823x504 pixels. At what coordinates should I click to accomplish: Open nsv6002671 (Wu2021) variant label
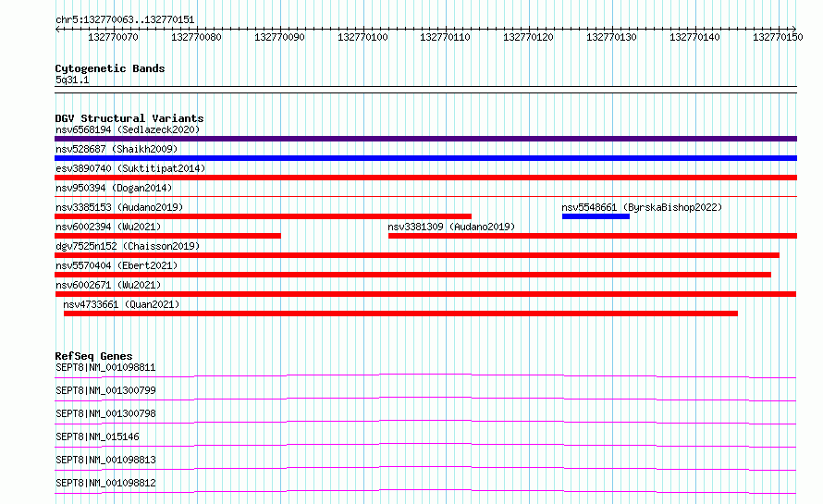click(108, 285)
